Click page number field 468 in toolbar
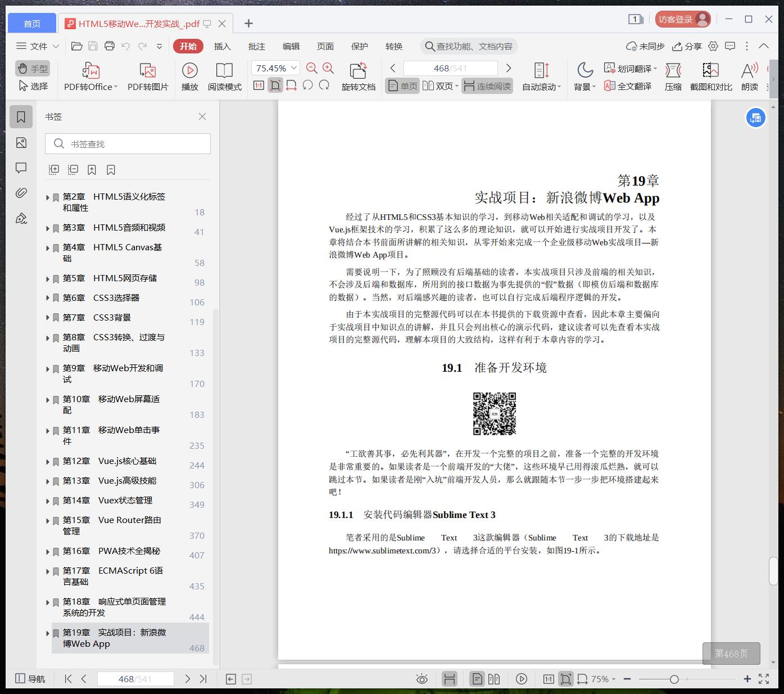This screenshot has width=784, height=694. click(450, 68)
